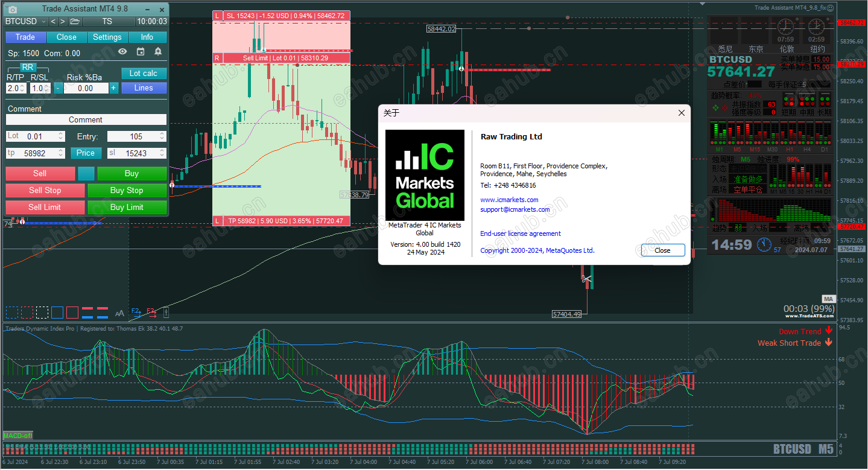Viewport: 868px width, 470px height.
Task: Go to next symbol with the > arrow
Action: pyautogui.click(x=63, y=22)
